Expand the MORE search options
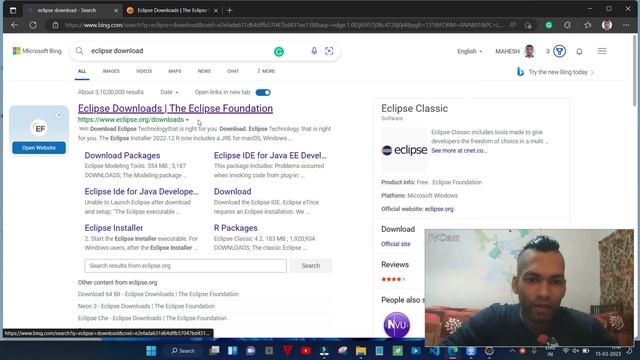640x360 pixels. (266, 71)
